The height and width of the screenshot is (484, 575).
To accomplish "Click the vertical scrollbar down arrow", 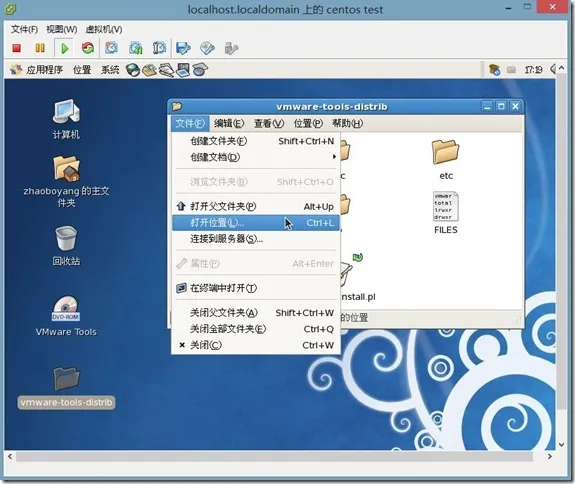I will (x=561, y=444).
